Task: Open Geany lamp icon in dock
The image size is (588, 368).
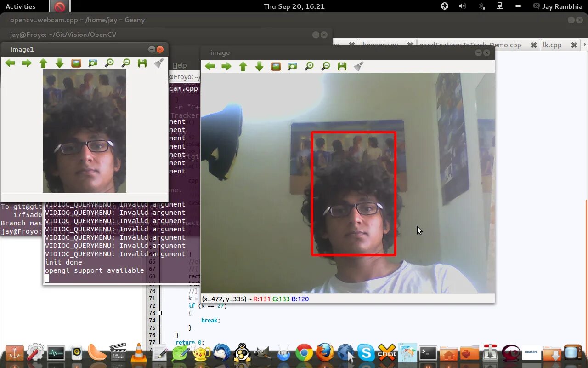Action: coord(201,353)
